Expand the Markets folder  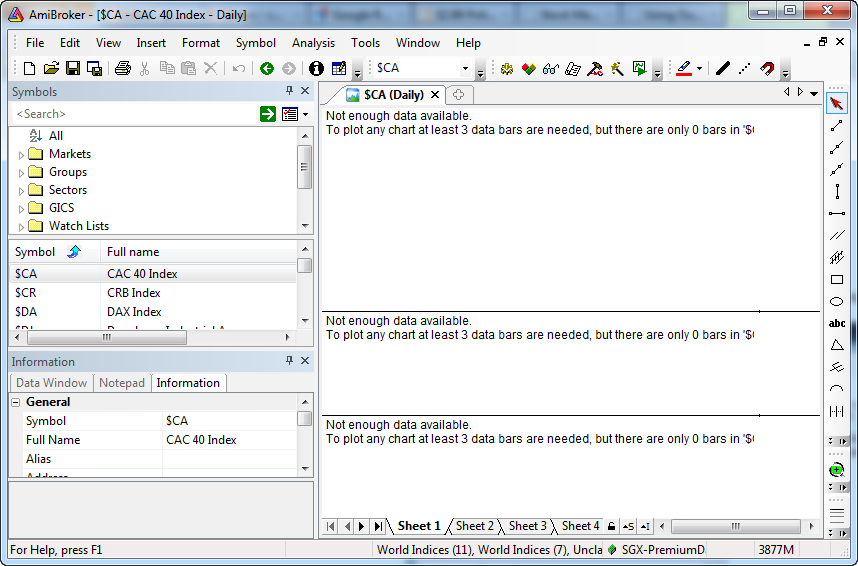point(21,155)
